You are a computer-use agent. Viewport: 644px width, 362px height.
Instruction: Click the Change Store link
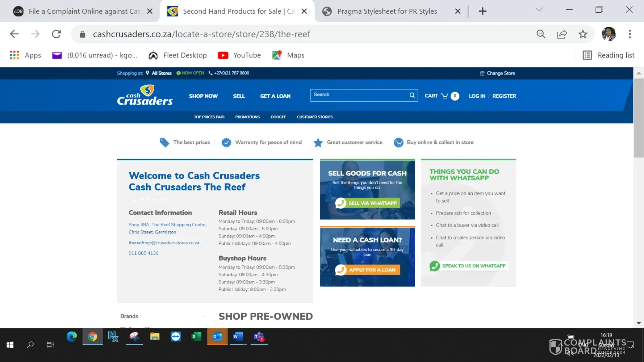coord(497,73)
